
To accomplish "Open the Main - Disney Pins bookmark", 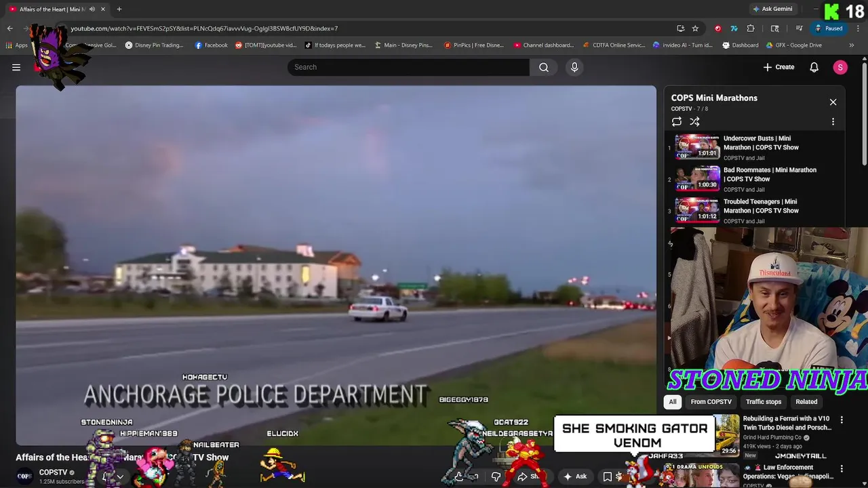I will (x=403, y=45).
